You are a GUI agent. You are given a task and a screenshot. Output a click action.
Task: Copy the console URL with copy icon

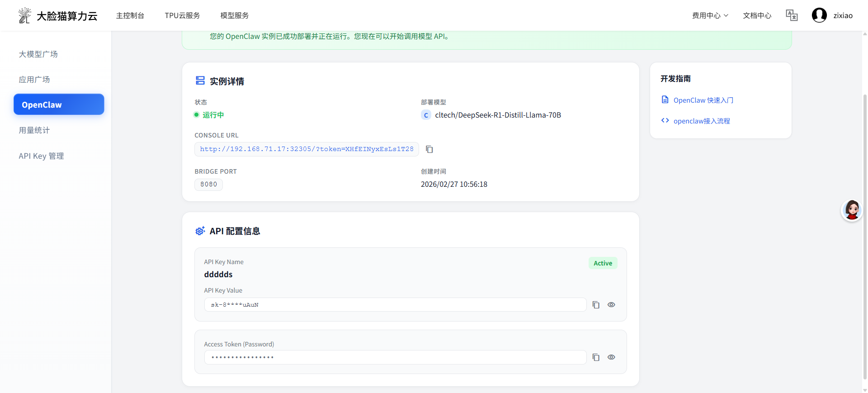[x=429, y=149]
